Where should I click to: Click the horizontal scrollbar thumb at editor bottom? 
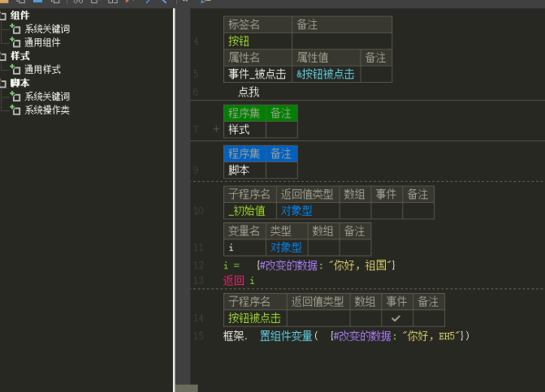point(187,388)
